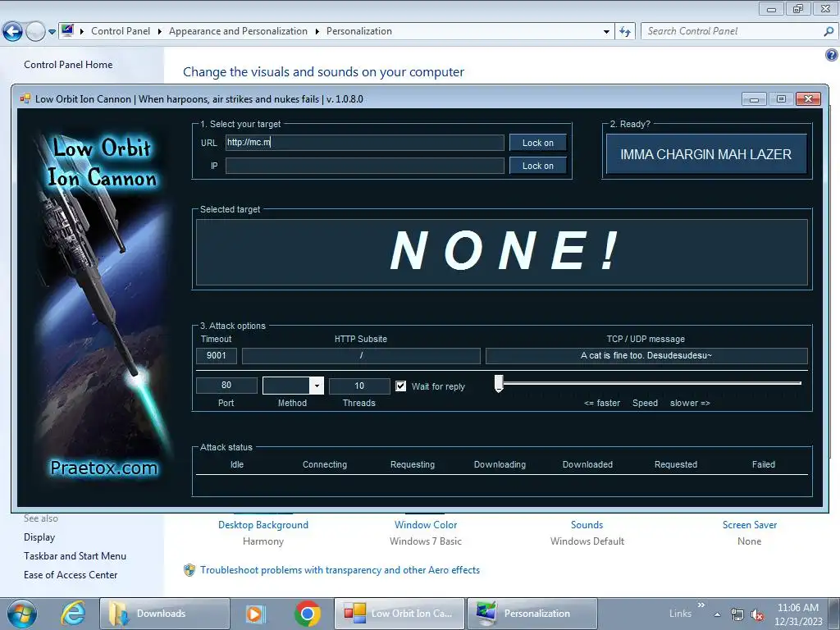Viewport: 840px width, 630px height.
Task: Launch Google Chrome from taskbar
Action: coord(308,614)
